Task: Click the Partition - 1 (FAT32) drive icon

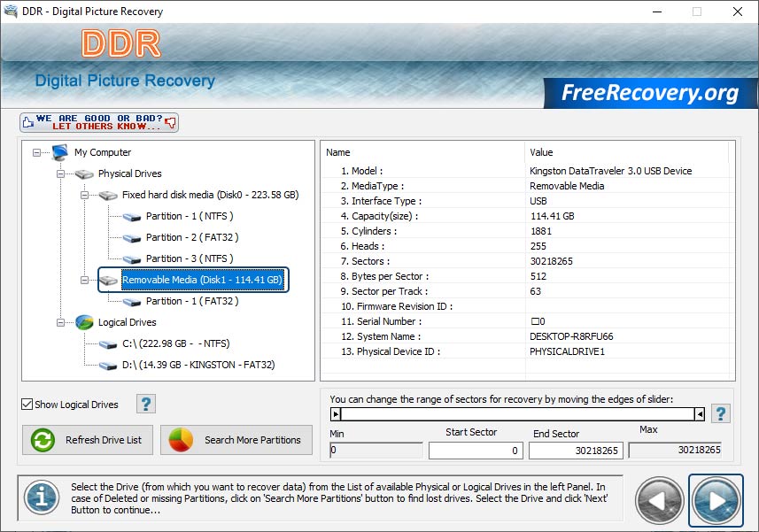Action: 132,302
